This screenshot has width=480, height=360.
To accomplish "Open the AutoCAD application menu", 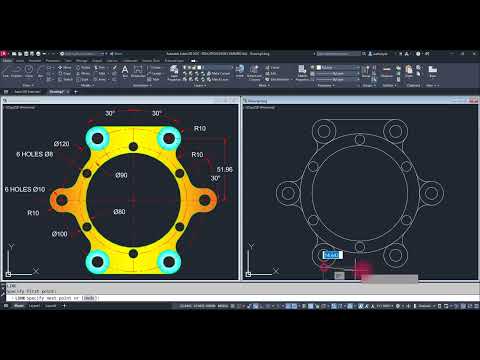I will [x=4, y=53].
